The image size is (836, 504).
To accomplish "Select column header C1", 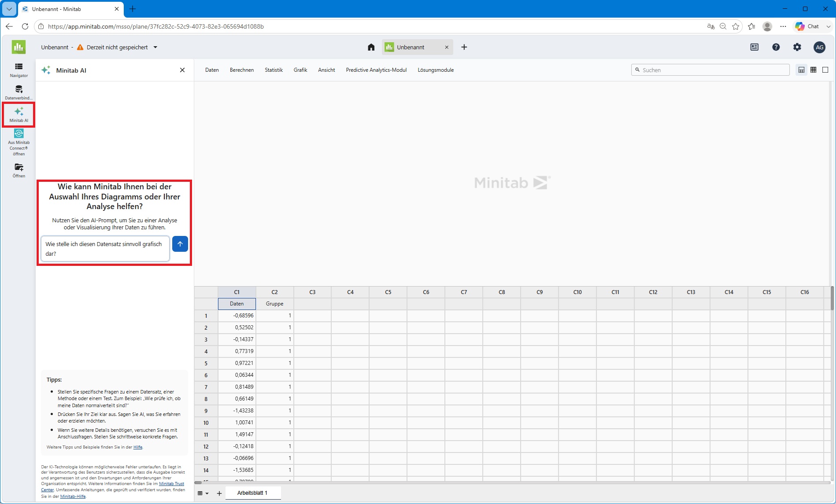I will pyautogui.click(x=237, y=292).
